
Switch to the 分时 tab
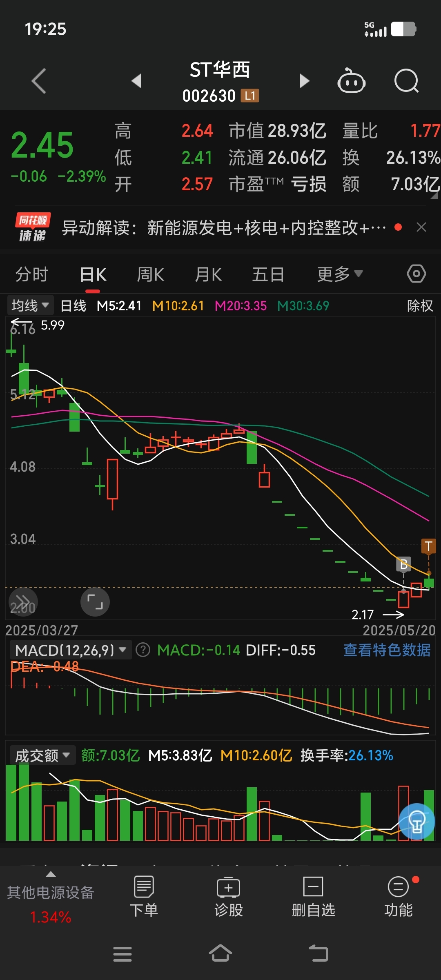click(32, 274)
